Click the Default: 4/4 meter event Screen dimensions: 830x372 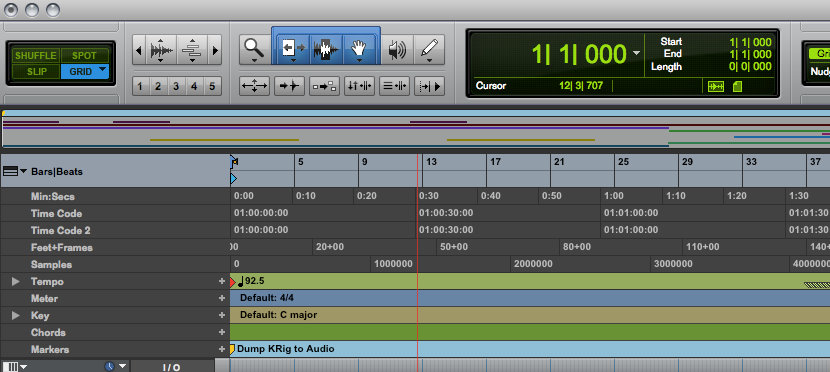click(x=267, y=298)
